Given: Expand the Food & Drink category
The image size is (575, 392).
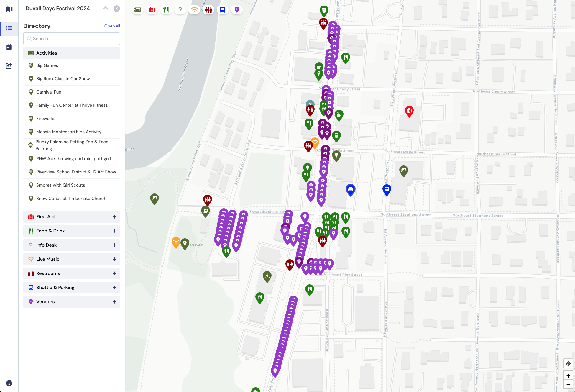Looking at the screenshot, I should pos(114,231).
